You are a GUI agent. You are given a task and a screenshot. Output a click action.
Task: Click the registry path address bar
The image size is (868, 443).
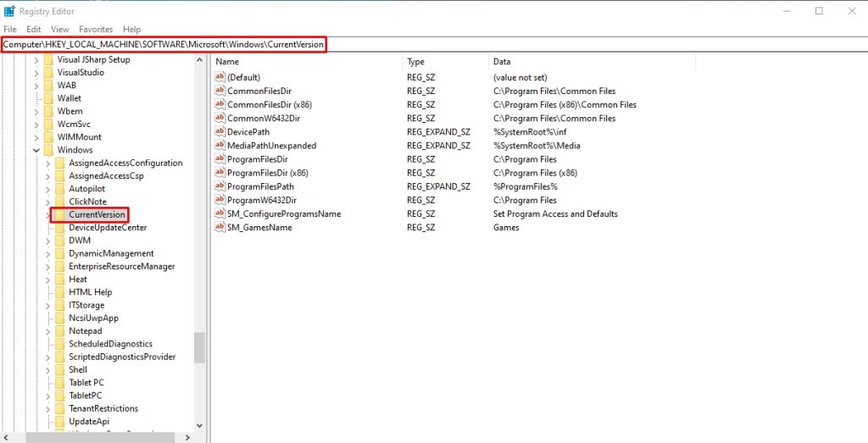[x=434, y=44]
